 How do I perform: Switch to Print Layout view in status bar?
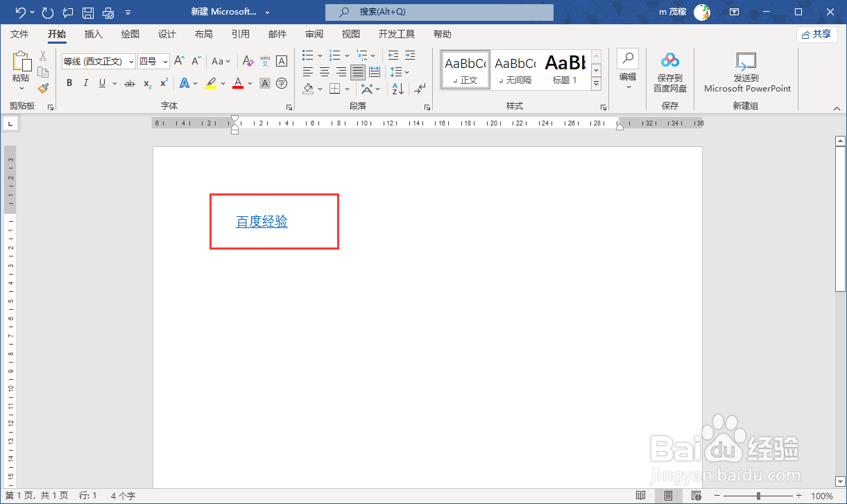(668, 496)
